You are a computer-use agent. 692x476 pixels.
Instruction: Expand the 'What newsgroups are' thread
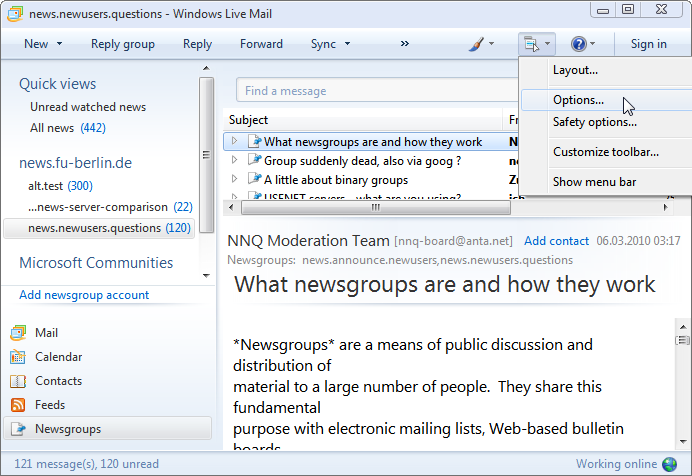(x=235, y=142)
